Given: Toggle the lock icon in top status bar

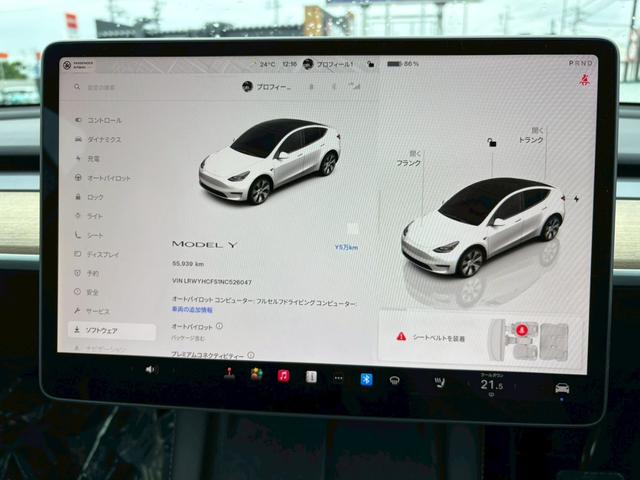Looking at the screenshot, I should (x=371, y=64).
